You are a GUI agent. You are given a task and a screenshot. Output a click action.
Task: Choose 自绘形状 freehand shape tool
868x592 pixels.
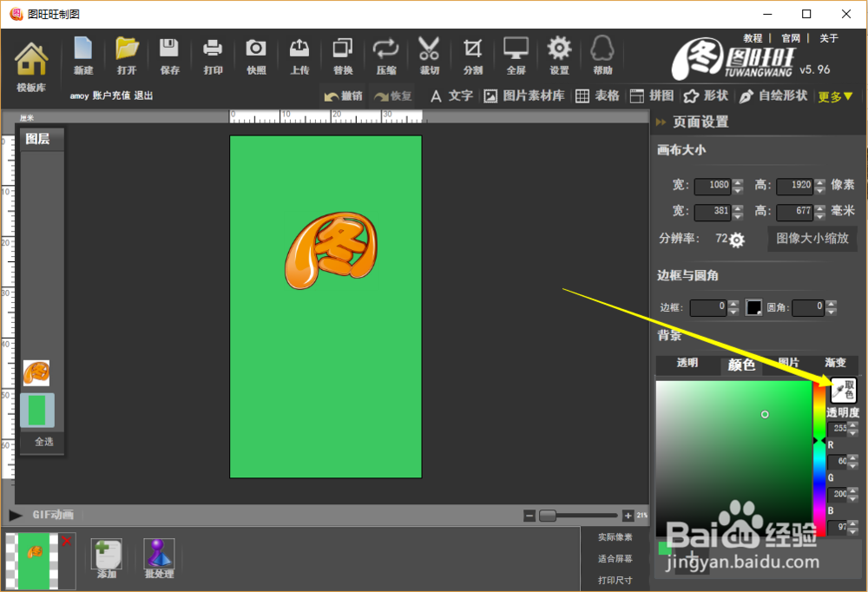pyautogui.click(x=773, y=95)
